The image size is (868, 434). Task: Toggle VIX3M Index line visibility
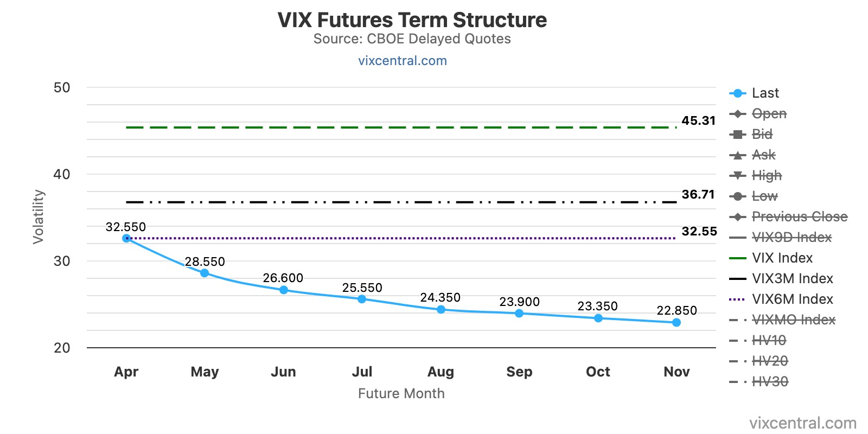(792, 279)
